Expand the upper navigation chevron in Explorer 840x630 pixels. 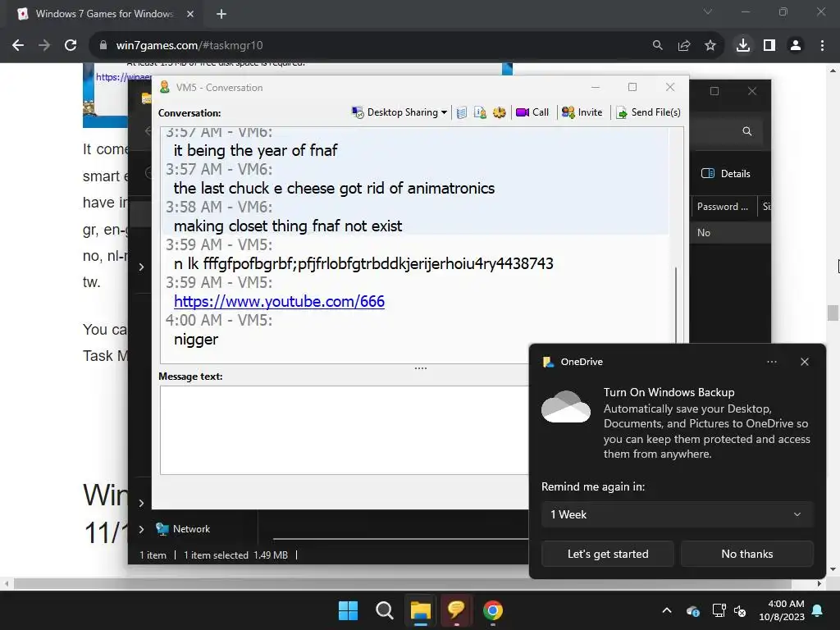141,267
